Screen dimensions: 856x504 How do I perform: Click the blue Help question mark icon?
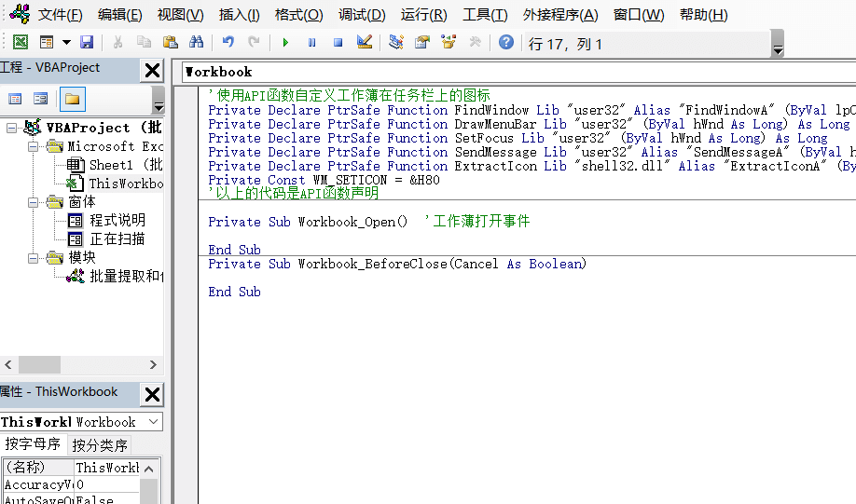pyautogui.click(x=505, y=42)
